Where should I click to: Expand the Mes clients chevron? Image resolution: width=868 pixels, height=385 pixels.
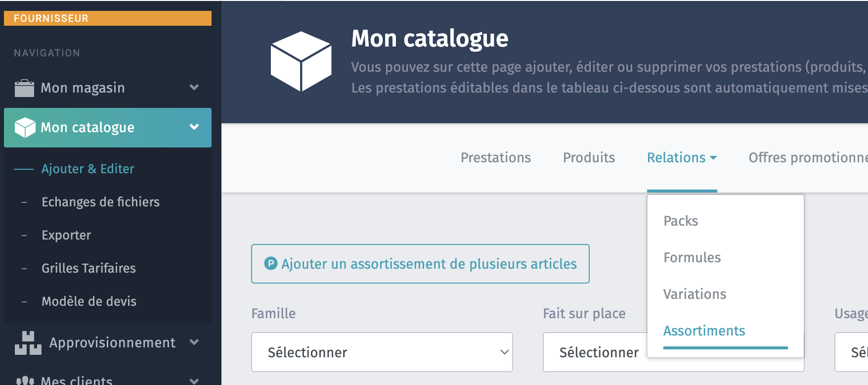click(x=194, y=381)
